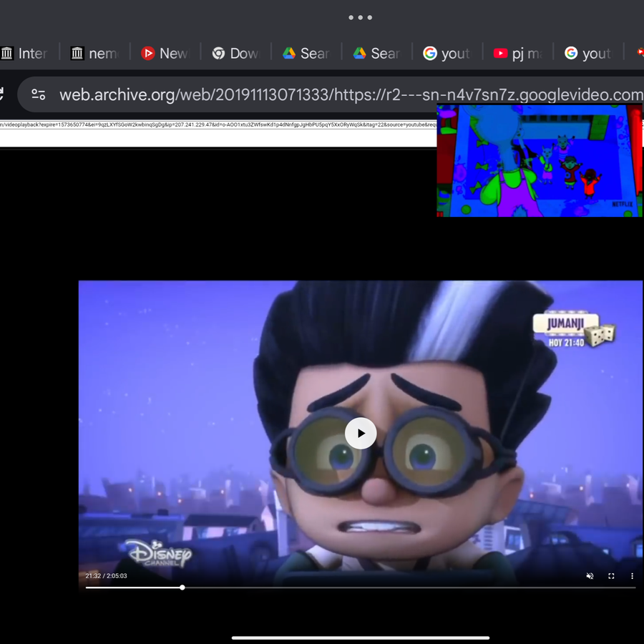Switch to the 'nem' archive tab

pyautogui.click(x=95, y=54)
